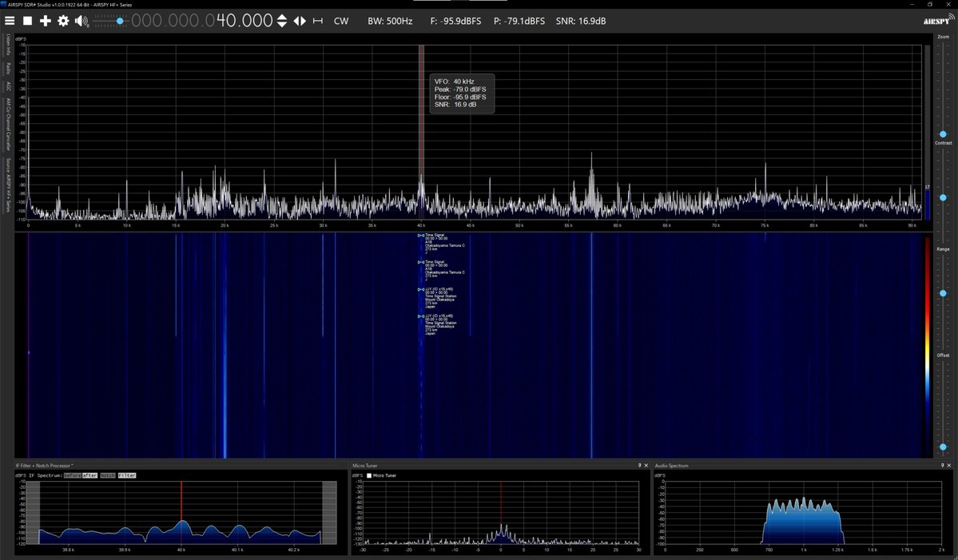Click the audio spectrum passband near 1k

pos(804,521)
